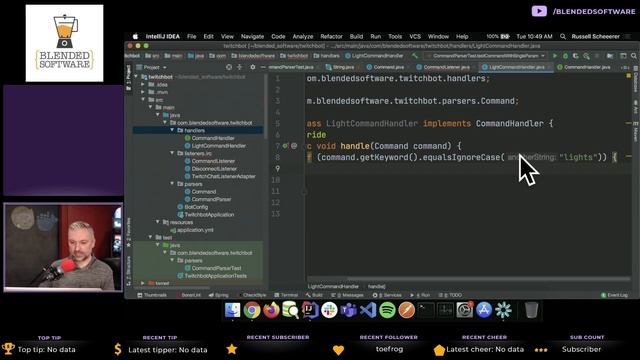Open Microsoft Teams dock icon
This screenshot has height=360, width=640.
[349, 310]
